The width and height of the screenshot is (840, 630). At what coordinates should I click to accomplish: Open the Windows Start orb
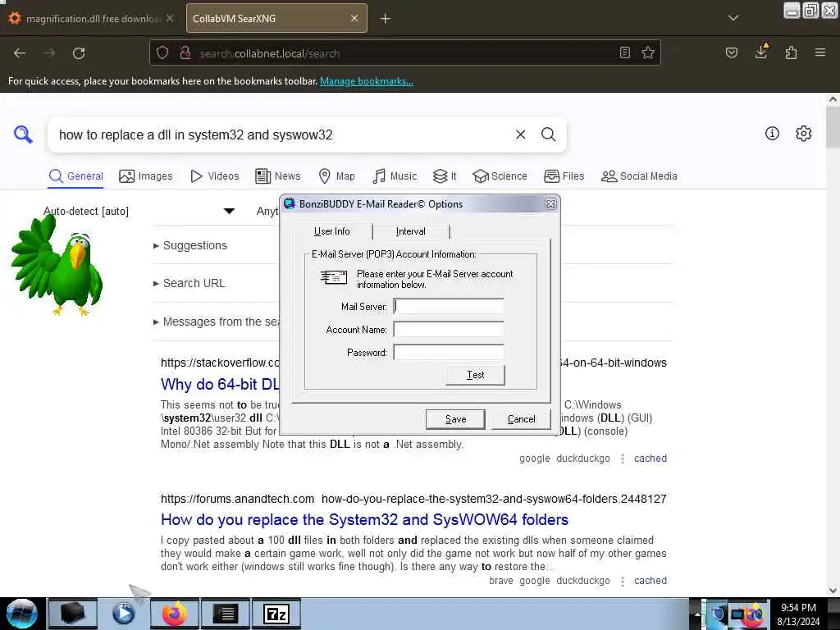[x=21, y=614]
